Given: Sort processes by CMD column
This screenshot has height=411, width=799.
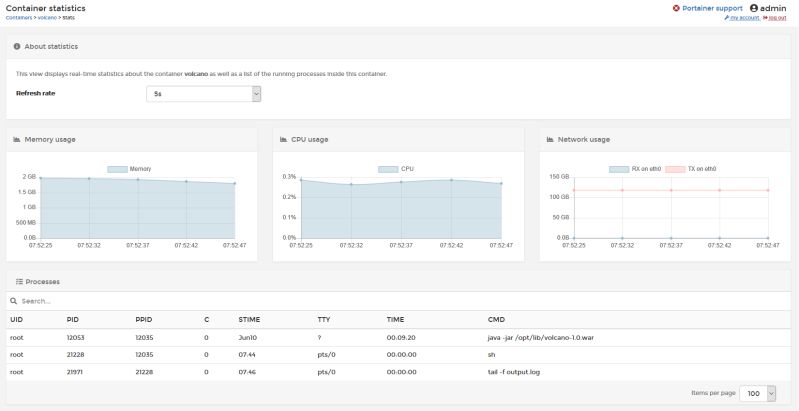Looking at the screenshot, I should click(x=496, y=320).
